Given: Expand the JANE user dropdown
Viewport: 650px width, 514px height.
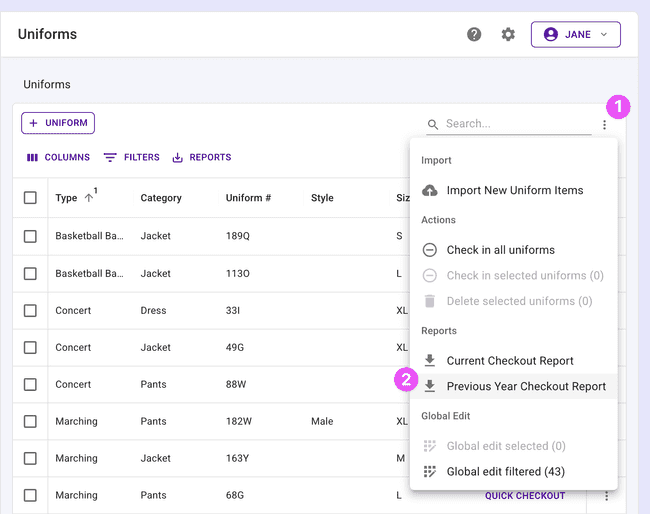Looking at the screenshot, I should 576,35.
